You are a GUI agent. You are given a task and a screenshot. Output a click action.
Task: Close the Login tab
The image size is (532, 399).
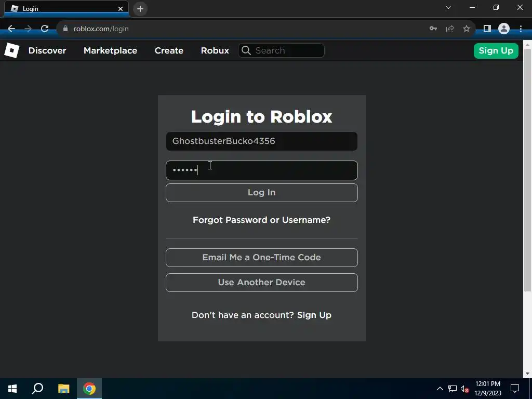(x=121, y=9)
